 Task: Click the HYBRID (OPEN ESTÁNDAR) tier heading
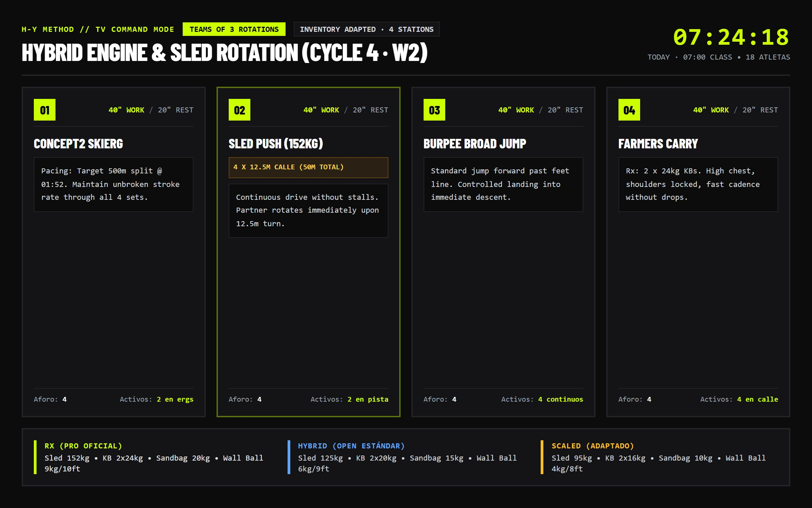[351, 446]
